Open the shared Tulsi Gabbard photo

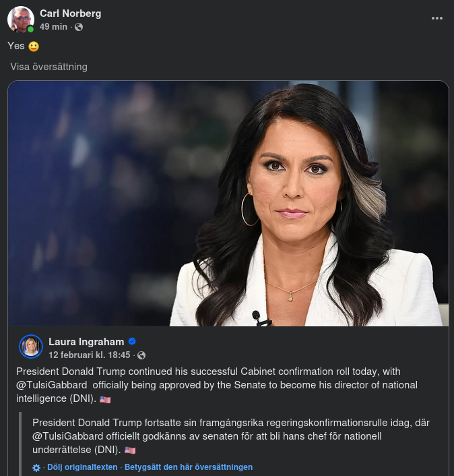point(228,204)
